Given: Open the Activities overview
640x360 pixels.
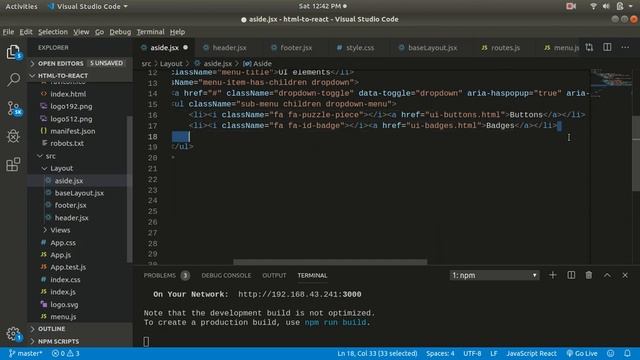Looking at the screenshot, I should [21, 6].
